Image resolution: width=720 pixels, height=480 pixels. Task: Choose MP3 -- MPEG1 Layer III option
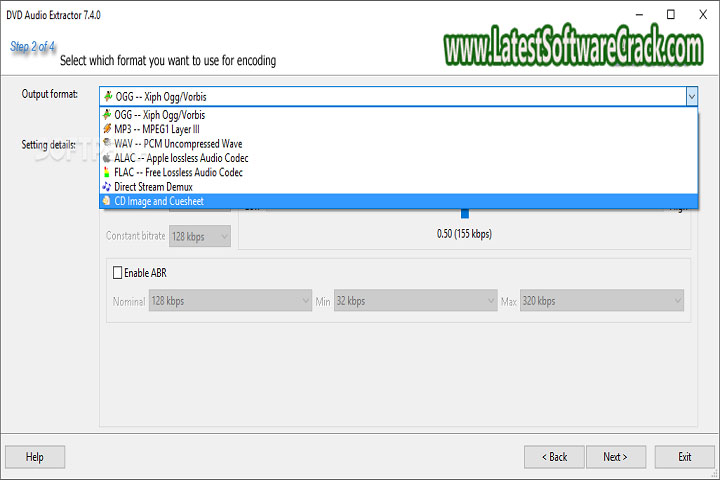pos(399,129)
